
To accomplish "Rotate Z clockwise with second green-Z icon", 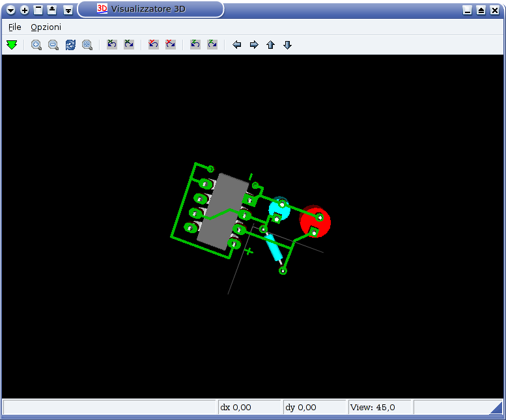I will [212, 44].
